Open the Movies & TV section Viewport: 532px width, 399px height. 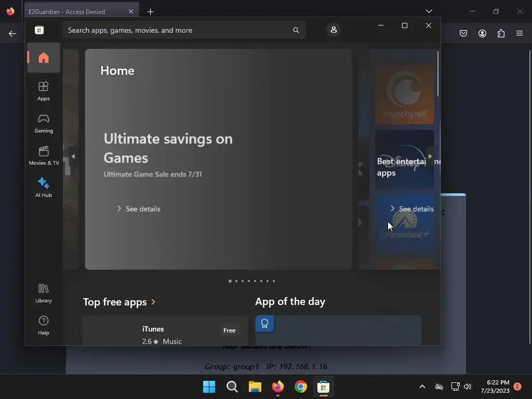coord(44,156)
